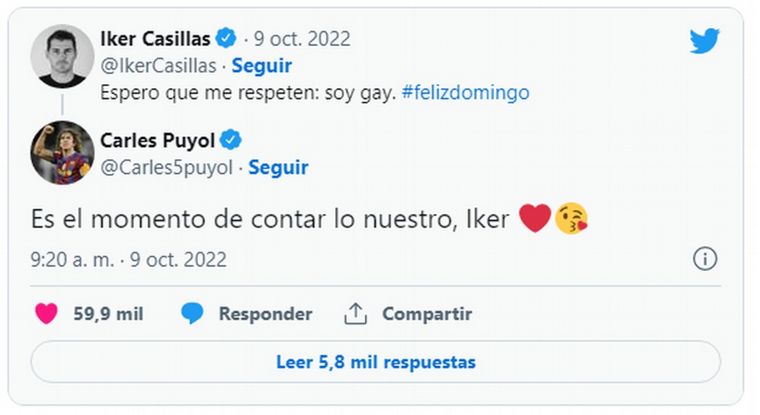Click the heart like icon

pyautogui.click(x=47, y=314)
